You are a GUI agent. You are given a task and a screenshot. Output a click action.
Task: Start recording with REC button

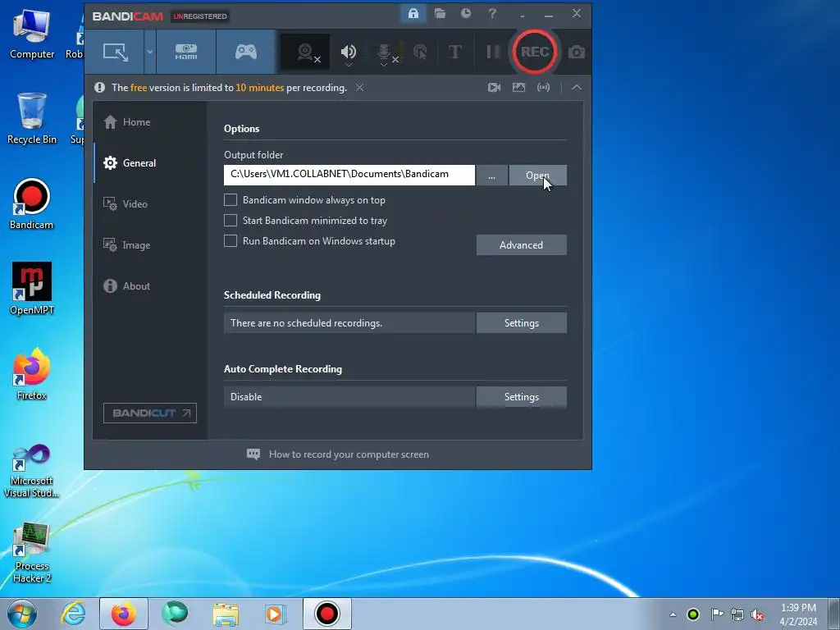click(x=535, y=52)
